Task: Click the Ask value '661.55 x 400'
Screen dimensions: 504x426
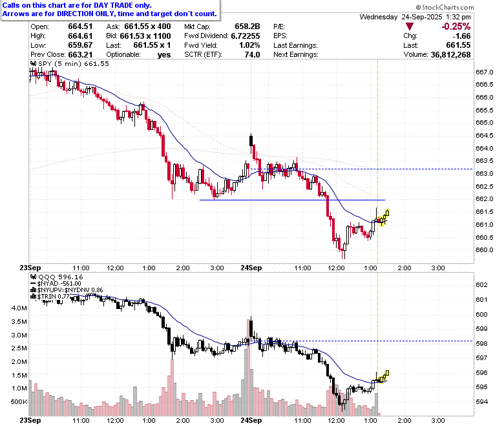Action: 147,27
